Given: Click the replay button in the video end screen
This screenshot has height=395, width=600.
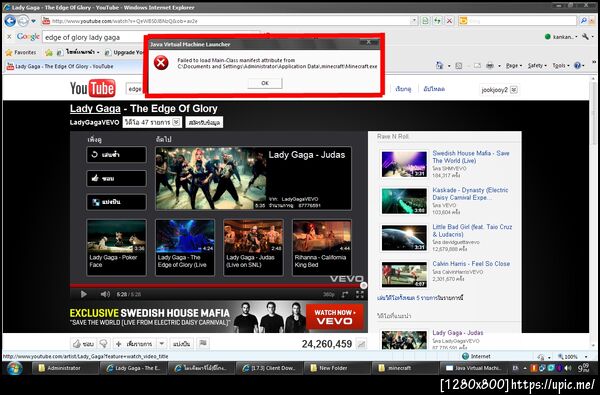Looking at the screenshot, I should tap(116, 155).
